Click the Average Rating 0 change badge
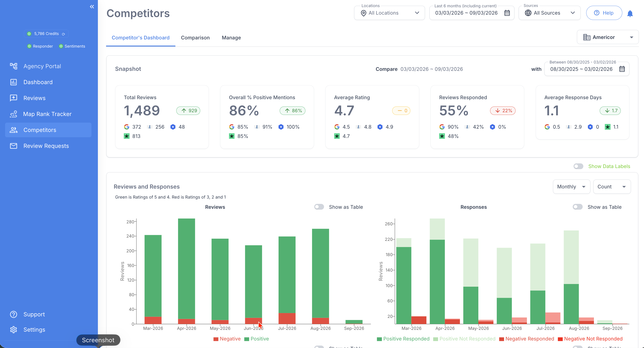 401,111
